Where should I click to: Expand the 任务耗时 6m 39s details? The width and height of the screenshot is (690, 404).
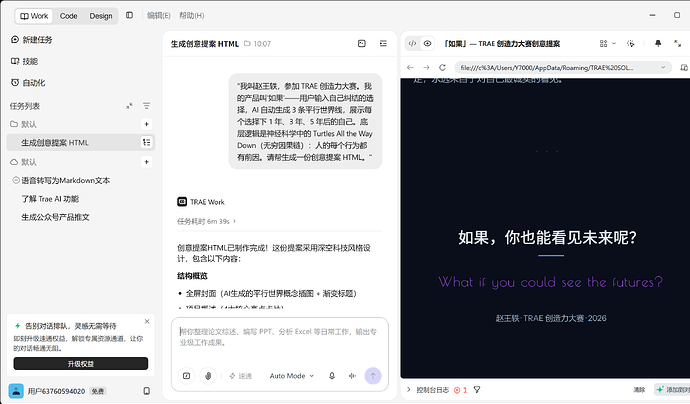(206, 221)
